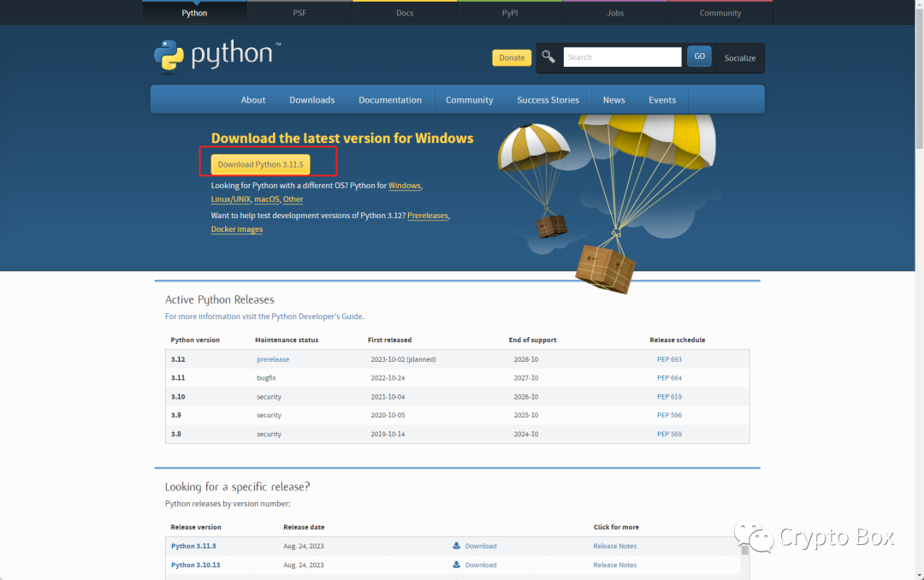The width and height of the screenshot is (924, 580).
Task: Open PEP 569 link
Action: 669,434
